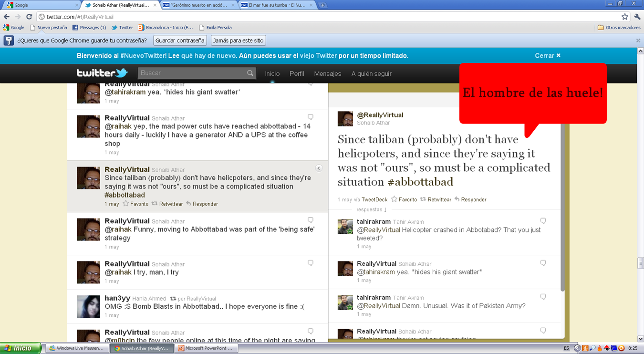Image resolution: width=644 pixels, height=354 pixels.
Task: Open A quién seguir
Action: pyautogui.click(x=372, y=73)
